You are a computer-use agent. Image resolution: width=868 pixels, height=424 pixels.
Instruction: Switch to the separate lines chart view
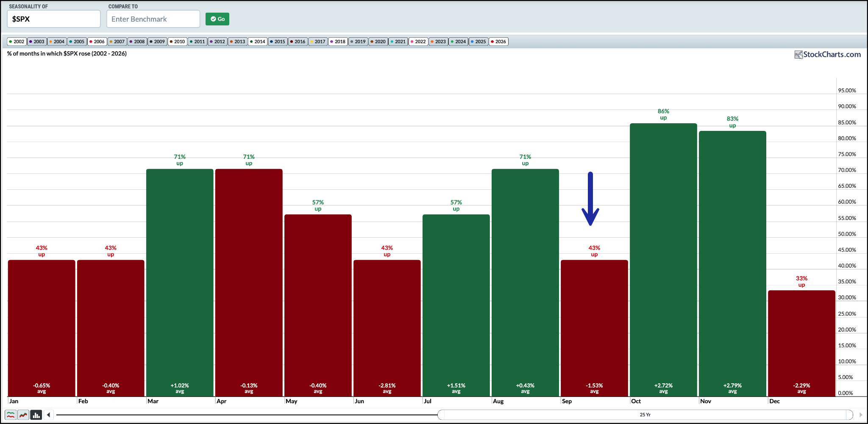[11, 415]
